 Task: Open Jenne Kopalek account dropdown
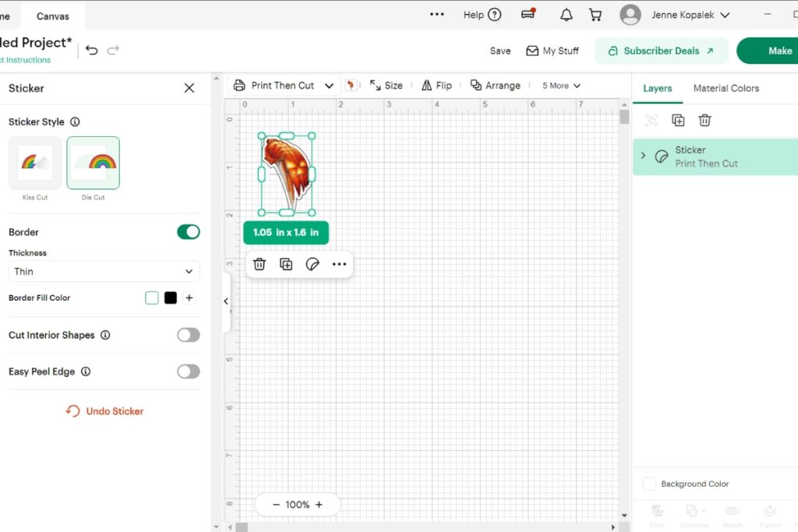point(690,15)
